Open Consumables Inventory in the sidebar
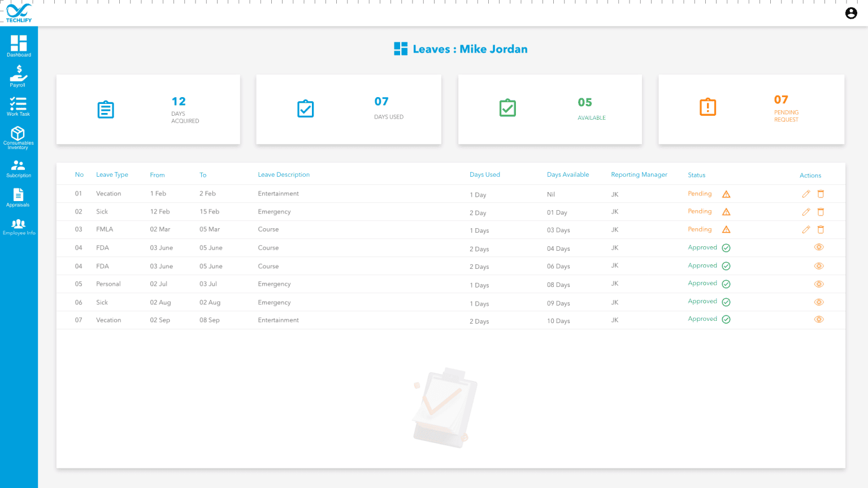This screenshot has height=488, width=868. coord(18,137)
